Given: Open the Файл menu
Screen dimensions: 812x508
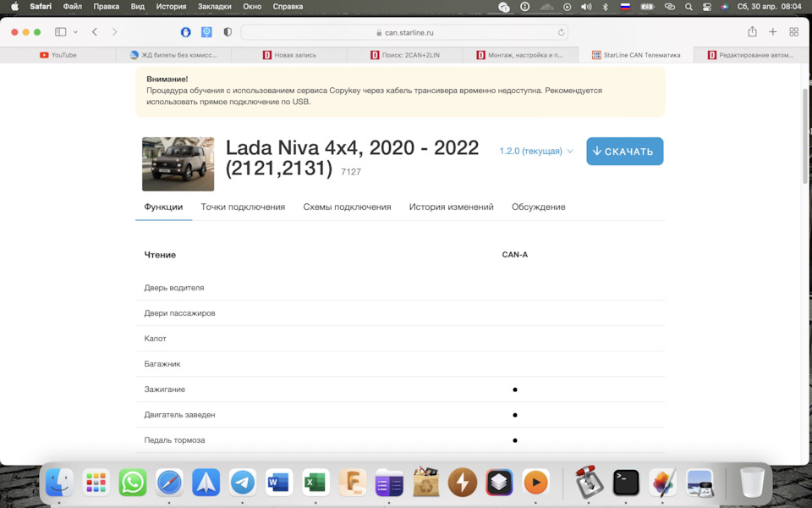Looking at the screenshot, I should pyautogui.click(x=73, y=7).
